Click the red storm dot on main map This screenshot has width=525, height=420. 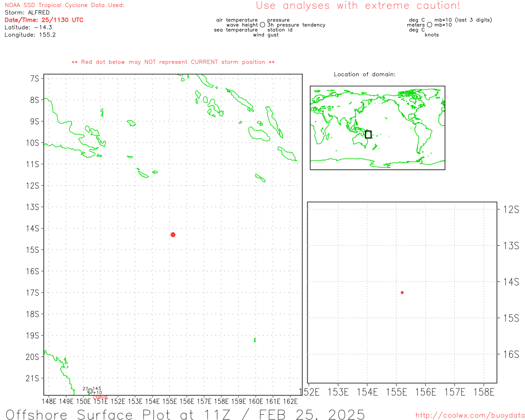(173, 235)
